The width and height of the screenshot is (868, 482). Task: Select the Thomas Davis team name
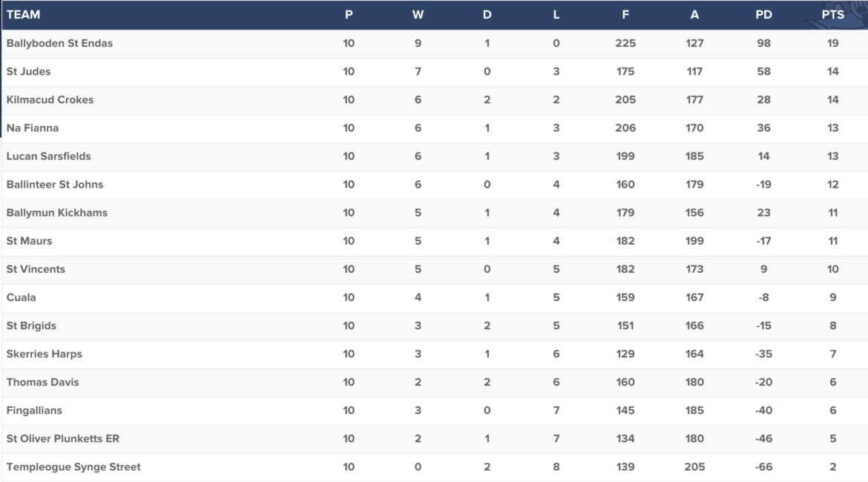click(42, 382)
